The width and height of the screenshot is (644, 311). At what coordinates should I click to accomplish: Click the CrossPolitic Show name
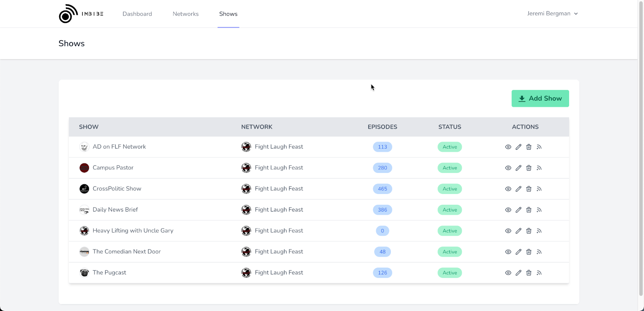click(x=117, y=189)
